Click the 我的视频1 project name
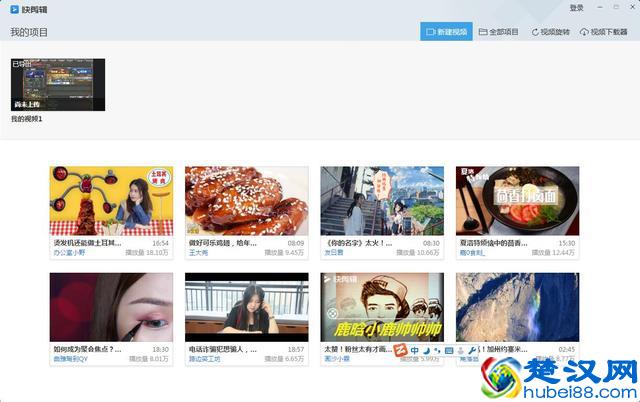This screenshot has width=640, height=402. (27, 119)
